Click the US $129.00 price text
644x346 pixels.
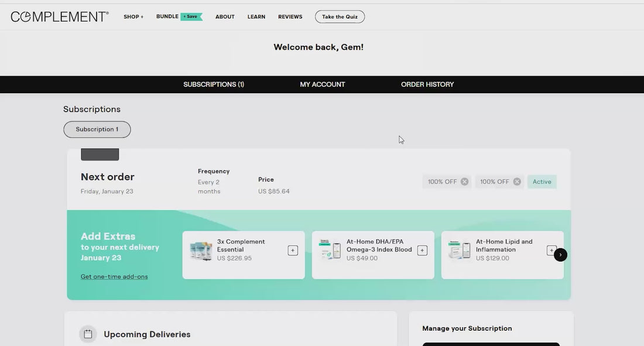(x=492, y=258)
